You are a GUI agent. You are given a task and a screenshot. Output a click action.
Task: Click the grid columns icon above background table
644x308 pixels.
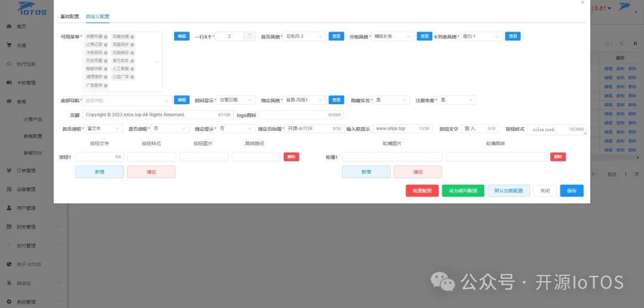pyautogui.click(x=635, y=43)
